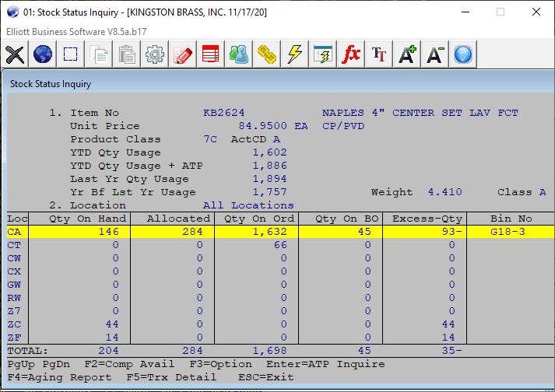This screenshot has height=392, width=555.
Task: Click CA quantity on order 1,632
Action: (269, 232)
